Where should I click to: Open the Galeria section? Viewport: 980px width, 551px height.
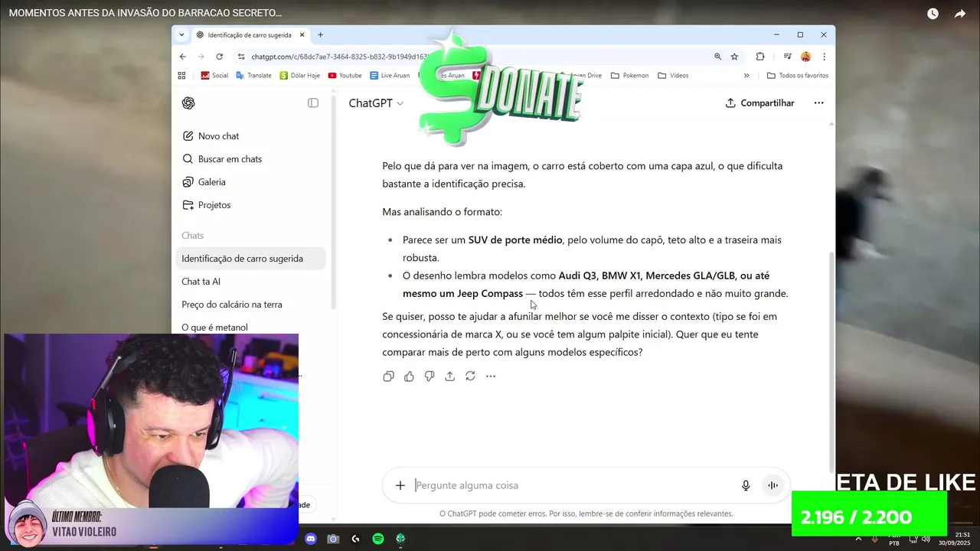coord(204,182)
